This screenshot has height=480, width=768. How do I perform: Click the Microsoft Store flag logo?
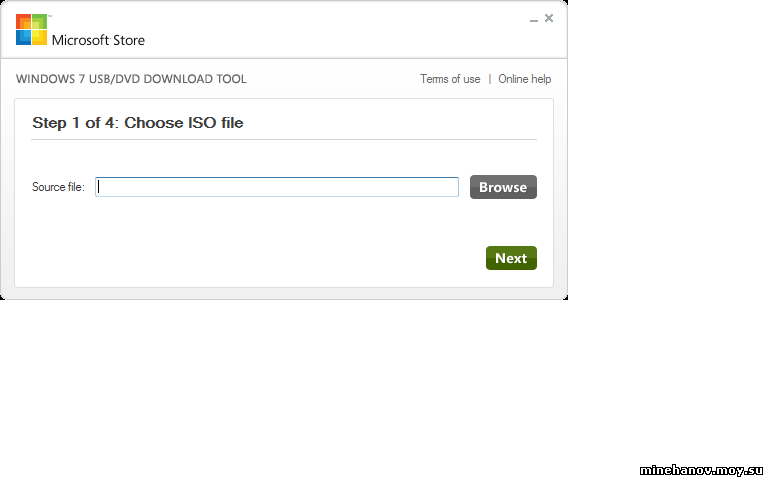tap(31, 30)
